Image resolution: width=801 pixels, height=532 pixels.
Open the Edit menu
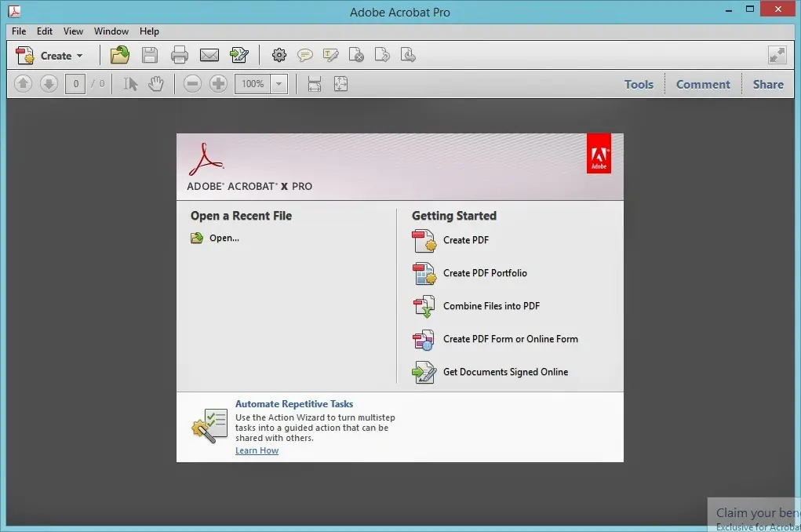[x=45, y=31]
